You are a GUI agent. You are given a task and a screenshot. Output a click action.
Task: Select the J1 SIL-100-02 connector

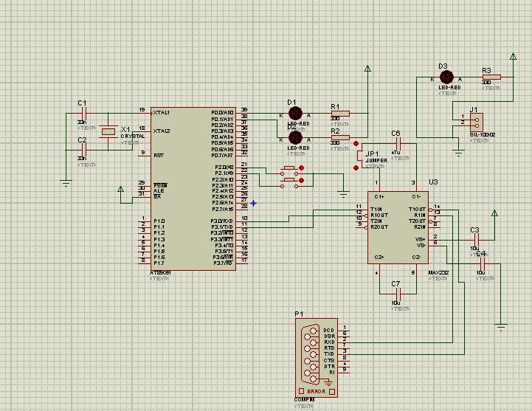477,122
